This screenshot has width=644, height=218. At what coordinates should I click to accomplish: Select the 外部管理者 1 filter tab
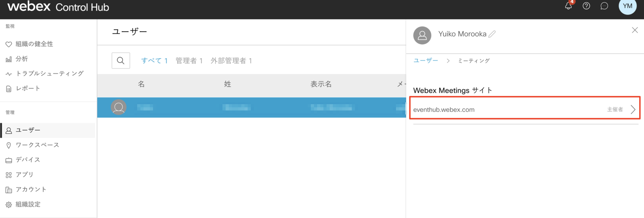coord(231,61)
